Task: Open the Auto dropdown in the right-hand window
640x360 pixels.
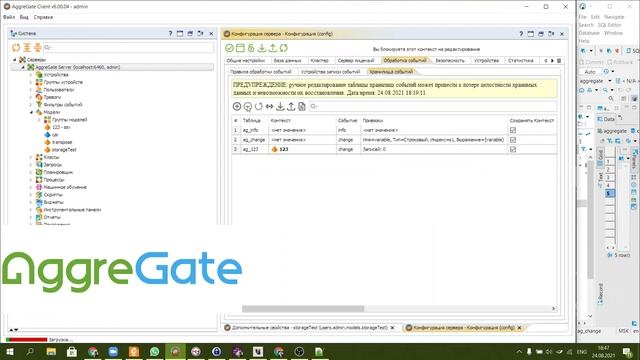Action: pyautogui.click(x=590, y=72)
